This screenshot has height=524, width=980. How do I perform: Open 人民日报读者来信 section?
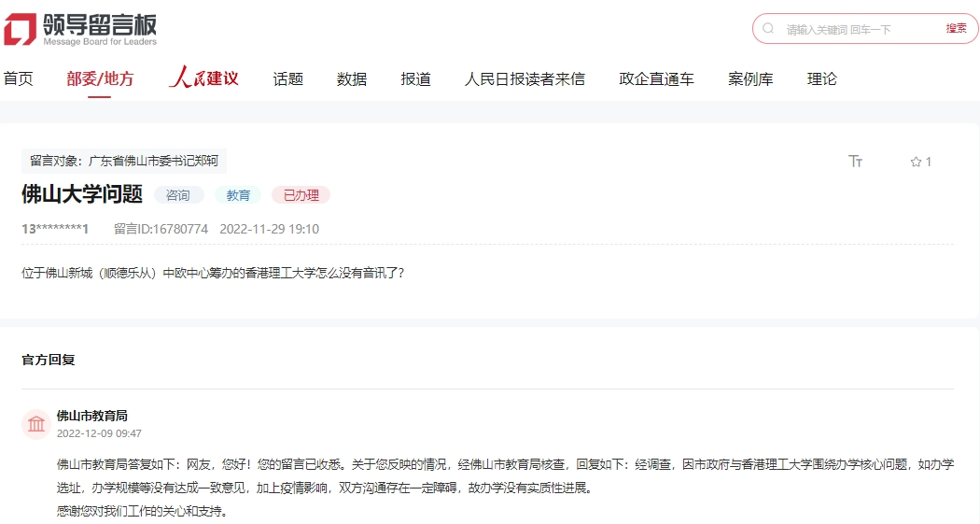point(525,78)
